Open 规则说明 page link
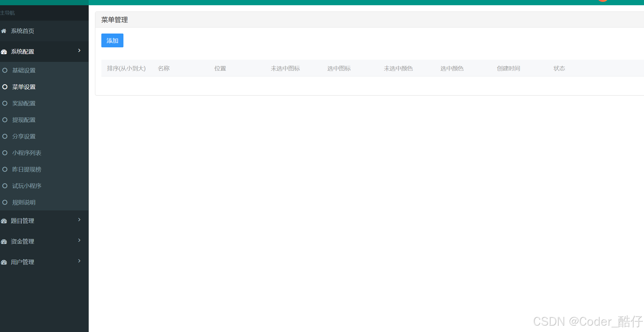Screen dimensions: 644x332 click(24, 202)
